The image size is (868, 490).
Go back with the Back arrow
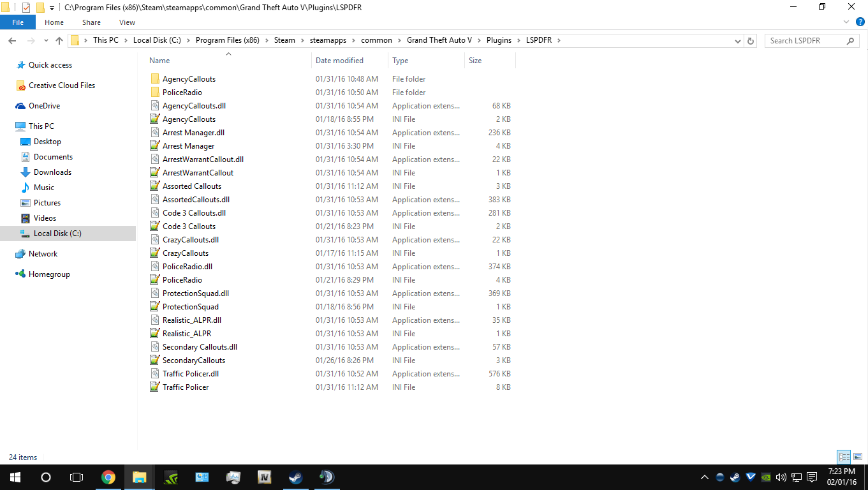[x=12, y=40]
